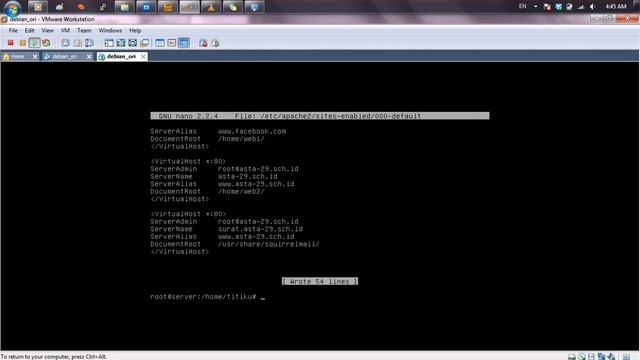This screenshot has height=360, width=640.
Task: Click the Summary view toolbar icon
Action: point(160,43)
